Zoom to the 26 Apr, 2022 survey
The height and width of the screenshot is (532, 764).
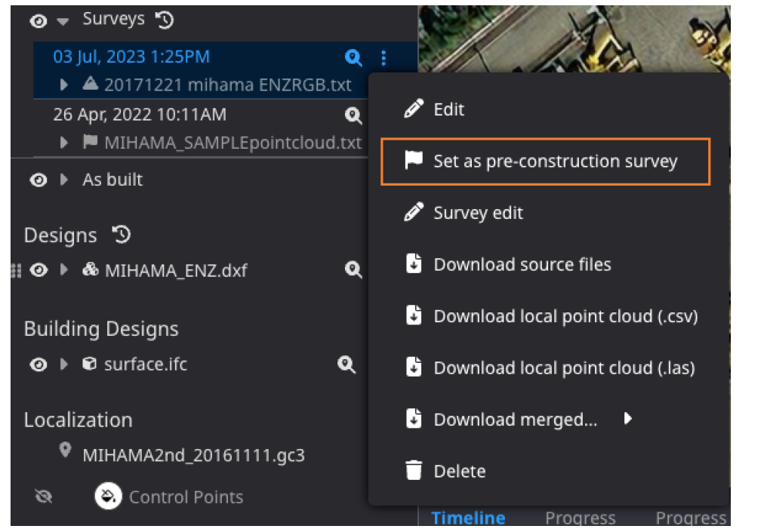pos(353,116)
